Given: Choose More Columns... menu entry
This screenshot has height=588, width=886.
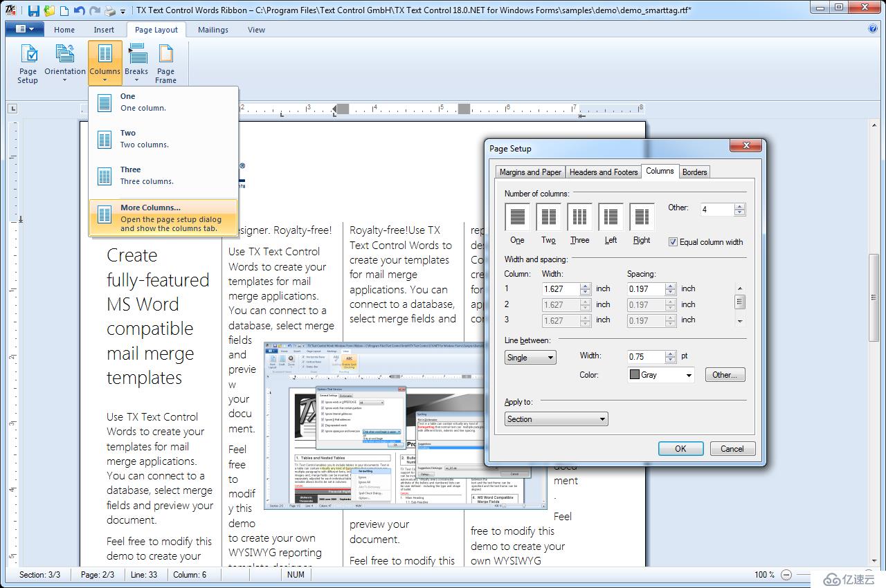Looking at the screenshot, I should [164, 217].
